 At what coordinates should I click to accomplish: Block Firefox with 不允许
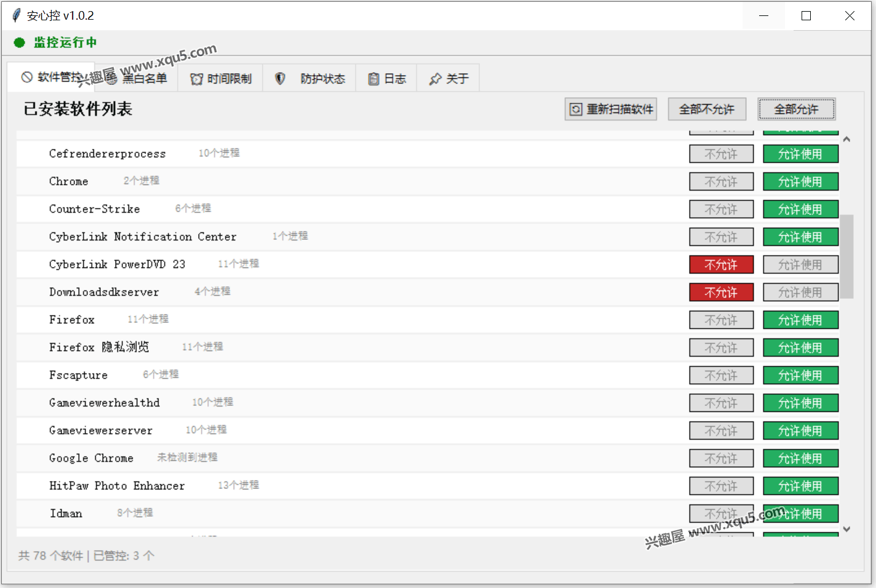coord(721,320)
